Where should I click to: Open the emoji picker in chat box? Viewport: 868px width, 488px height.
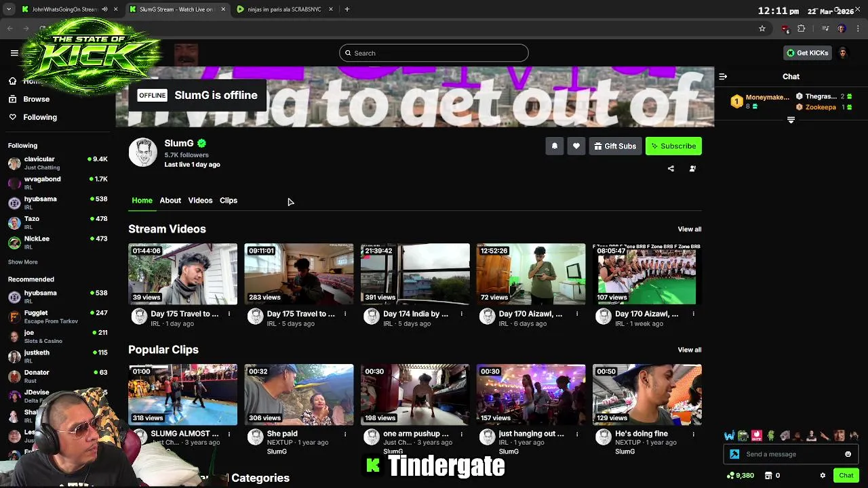click(848, 454)
